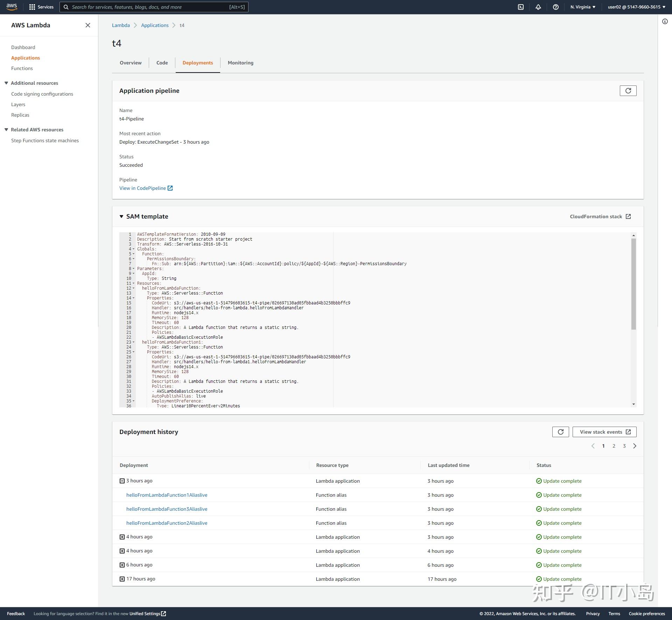Expand the 4 hours ago deployment row
672x620 pixels.
tap(122, 537)
